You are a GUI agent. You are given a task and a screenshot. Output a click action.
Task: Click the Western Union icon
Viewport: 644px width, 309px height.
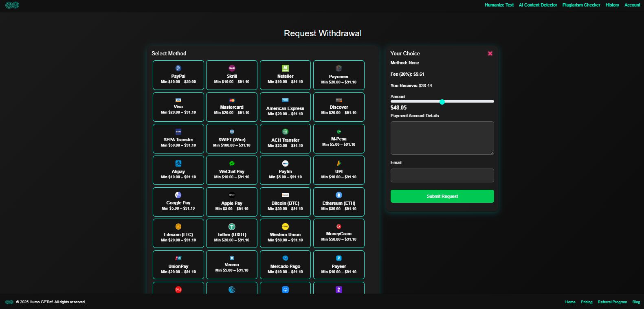coord(285,227)
